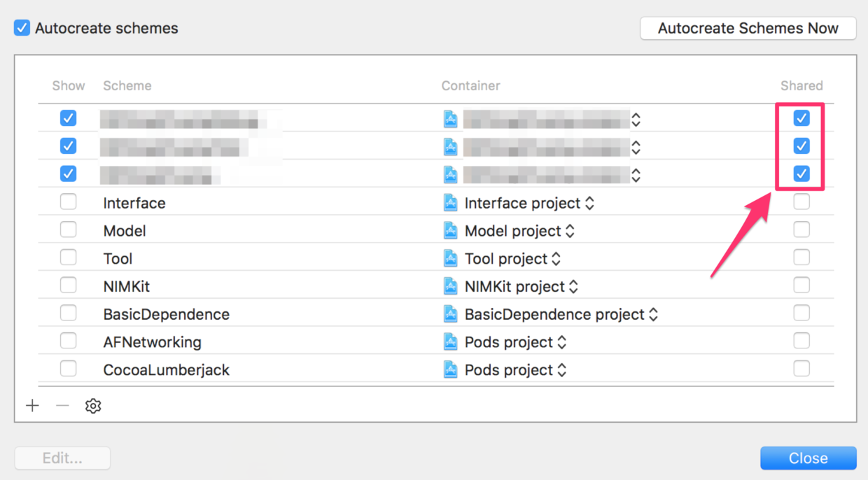Image resolution: width=868 pixels, height=480 pixels.
Task: Click the Scheme column header
Action: point(127,85)
